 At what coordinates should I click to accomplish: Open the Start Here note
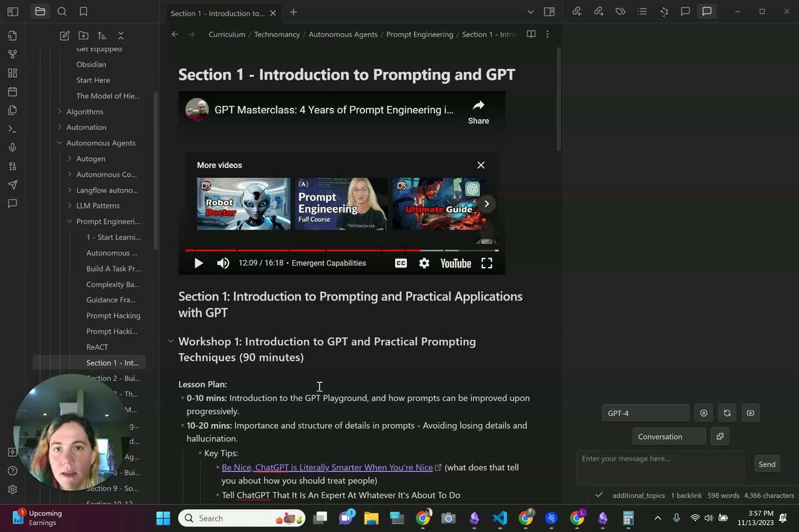pyautogui.click(x=93, y=80)
